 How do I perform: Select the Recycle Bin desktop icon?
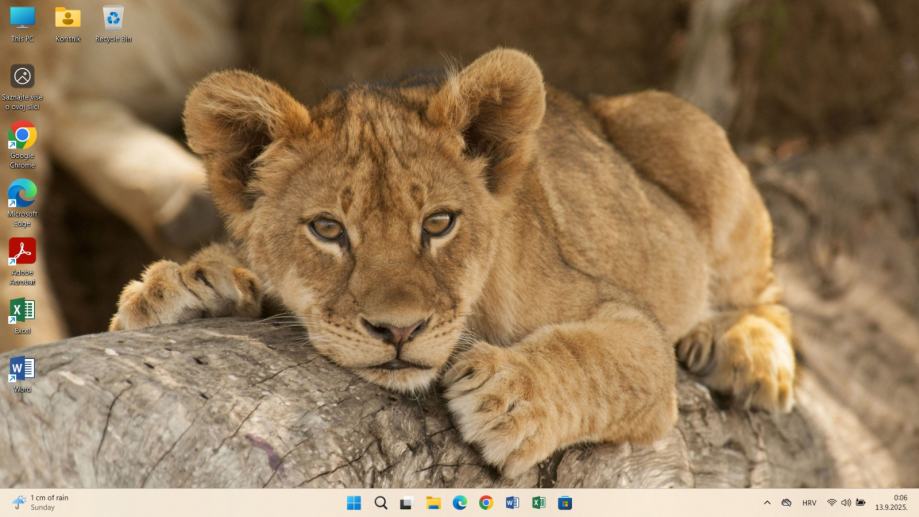[113, 23]
